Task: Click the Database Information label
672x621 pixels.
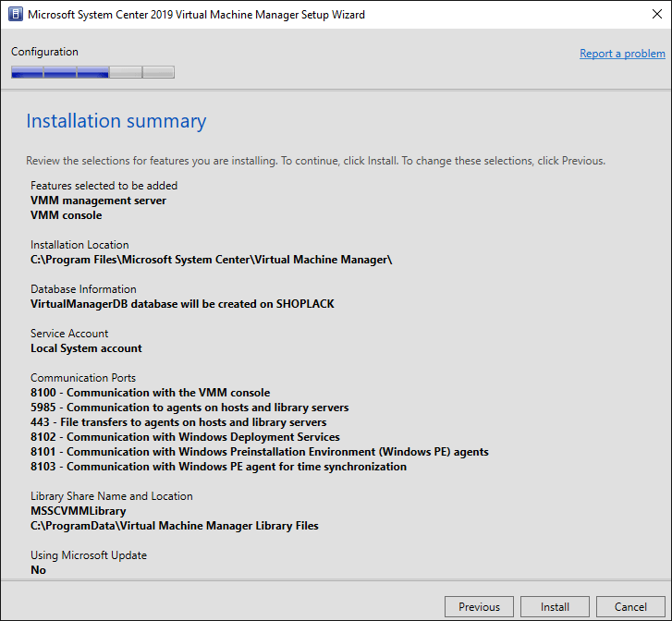Action: tap(83, 289)
